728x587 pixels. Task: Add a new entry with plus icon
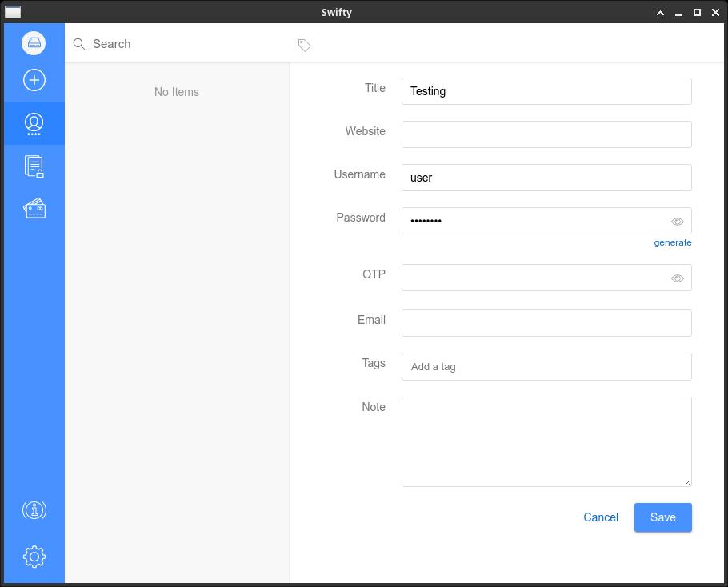pos(34,80)
